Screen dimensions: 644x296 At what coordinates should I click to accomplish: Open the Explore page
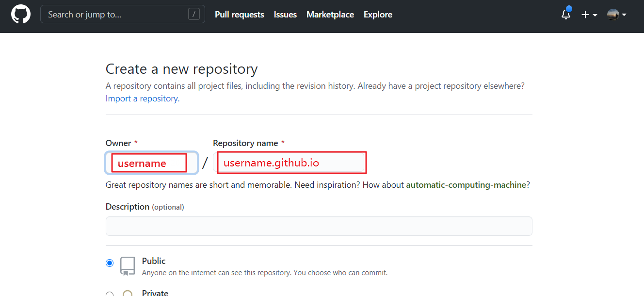[x=378, y=15]
